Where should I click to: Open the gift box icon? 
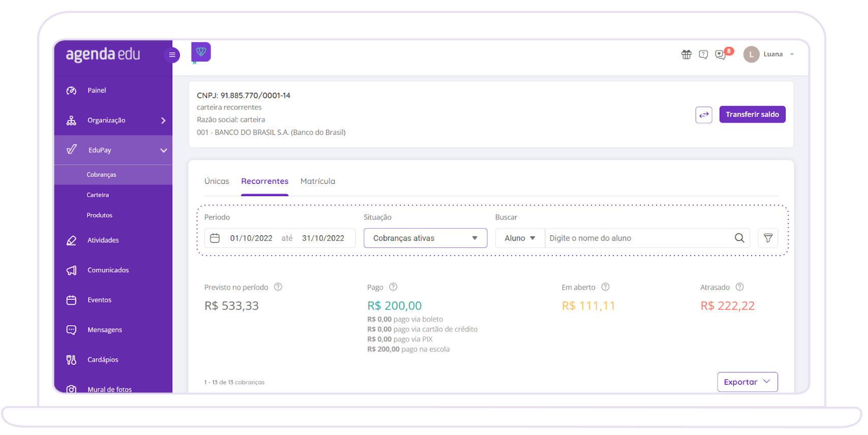(x=686, y=54)
